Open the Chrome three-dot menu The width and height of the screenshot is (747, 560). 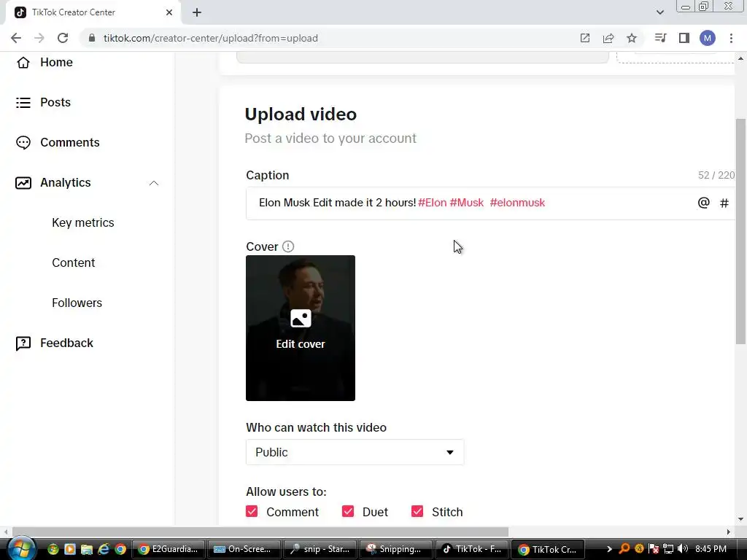coord(731,38)
